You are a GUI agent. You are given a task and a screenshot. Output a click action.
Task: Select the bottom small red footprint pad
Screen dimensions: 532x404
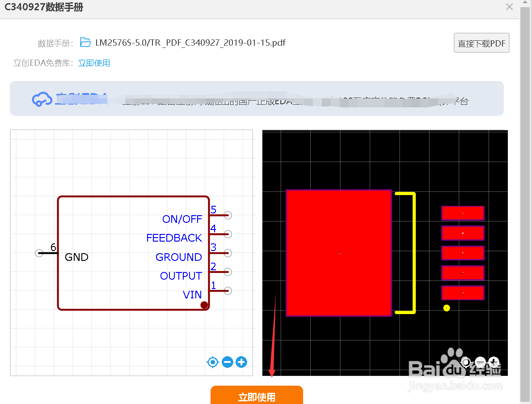click(463, 293)
